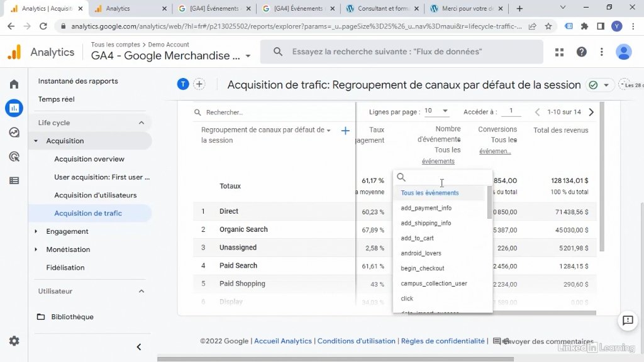644x362 pixels.
Task: Click the blue T comparison badge
Action: pyautogui.click(x=183, y=84)
